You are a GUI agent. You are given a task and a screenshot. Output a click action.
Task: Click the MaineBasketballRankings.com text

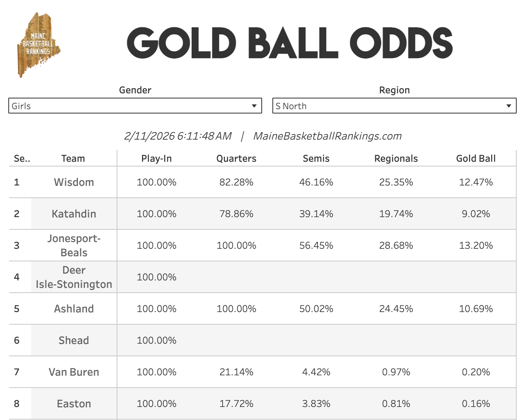(x=327, y=136)
